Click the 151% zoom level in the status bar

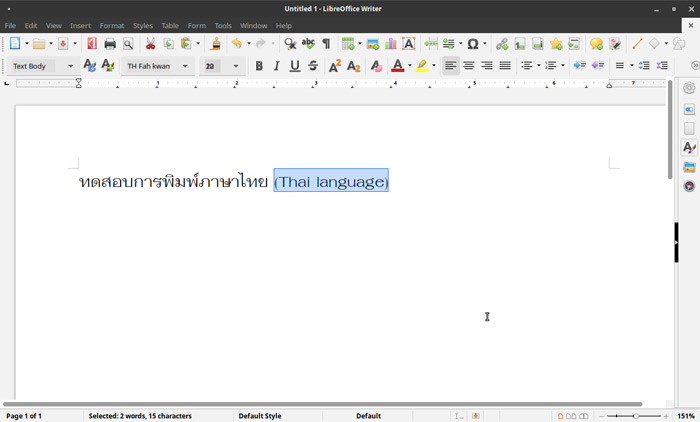point(685,416)
